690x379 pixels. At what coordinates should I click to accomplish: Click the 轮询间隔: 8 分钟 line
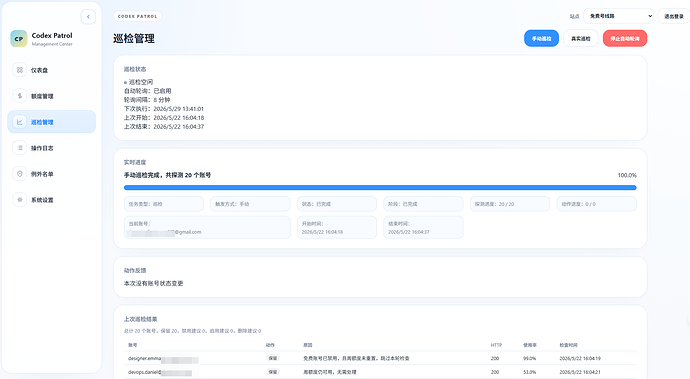pos(147,100)
